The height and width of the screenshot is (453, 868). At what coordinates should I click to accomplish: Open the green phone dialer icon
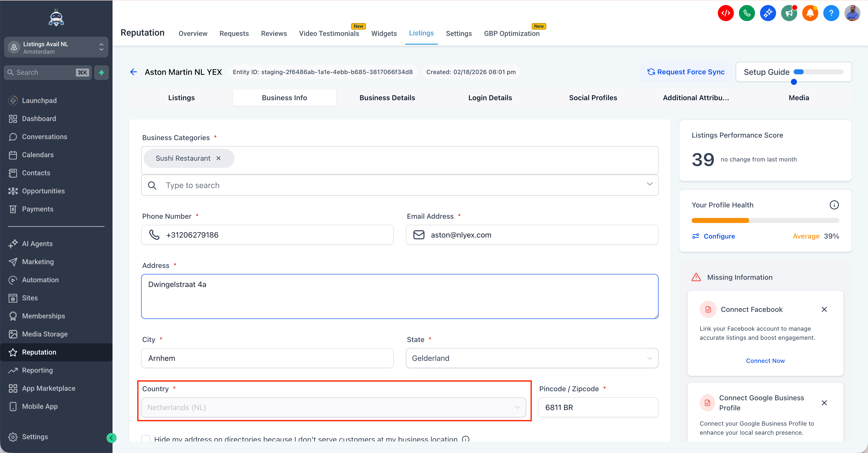tap(747, 13)
